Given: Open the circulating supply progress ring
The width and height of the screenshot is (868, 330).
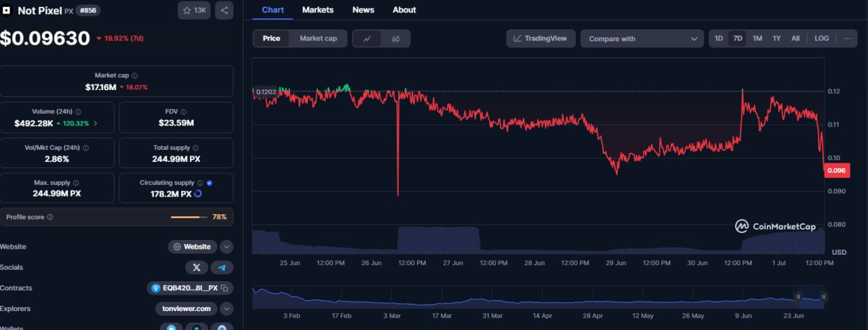Looking at the screenshot, I should pyautogui.click(x=198, y=194).
